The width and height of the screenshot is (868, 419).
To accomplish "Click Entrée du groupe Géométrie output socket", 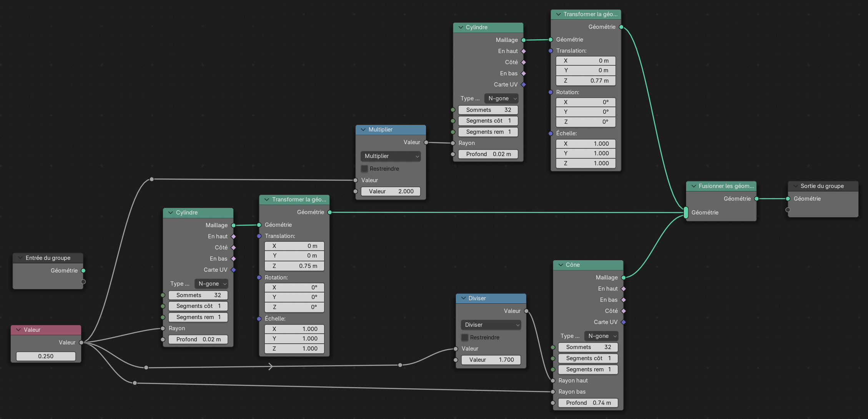I will pyautogui.click(x=83, y=271).
